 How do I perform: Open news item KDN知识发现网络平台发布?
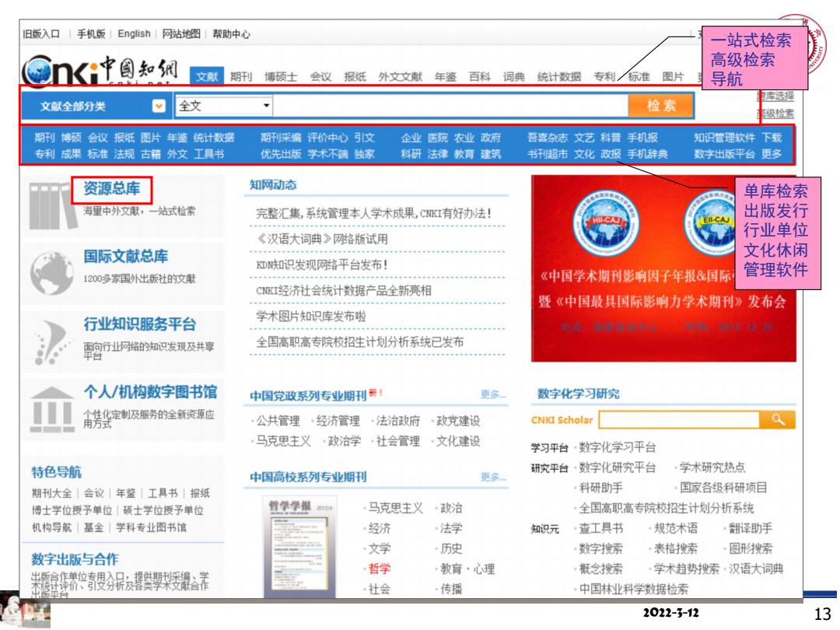pos(322,264)
